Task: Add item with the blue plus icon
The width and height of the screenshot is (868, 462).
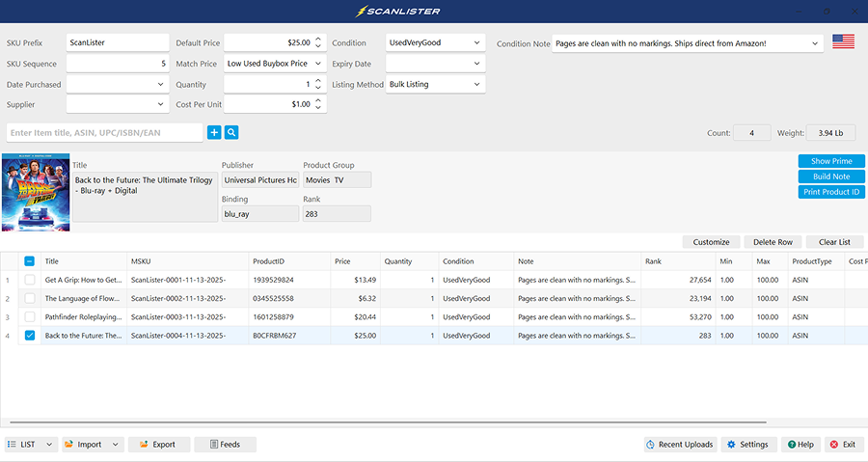Action: 214,132
